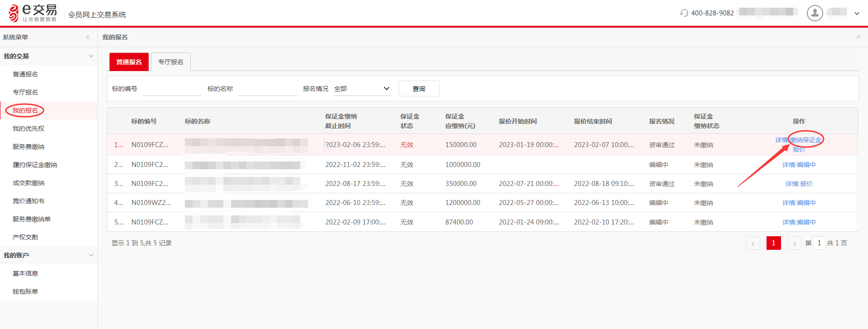The height and width of the screenshot is (329, 868).
Task: Collapse the 我的报名 panel chevron
Action: click(858, 37)
